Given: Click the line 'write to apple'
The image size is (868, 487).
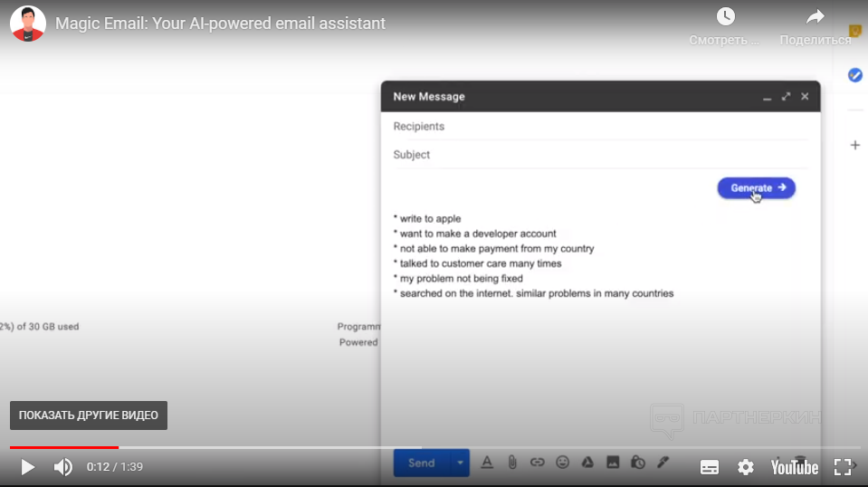Looking at the screenshot, I should [x=427, y=218].
